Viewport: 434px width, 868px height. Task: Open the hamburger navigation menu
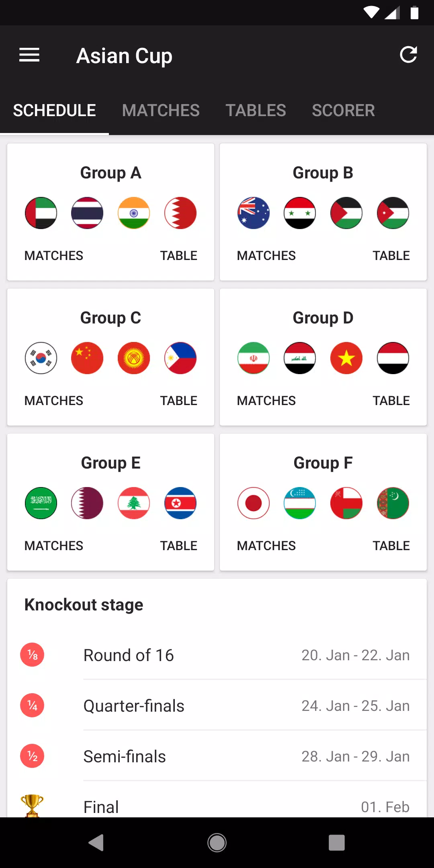pyautogui.click(x=29, y=55)
